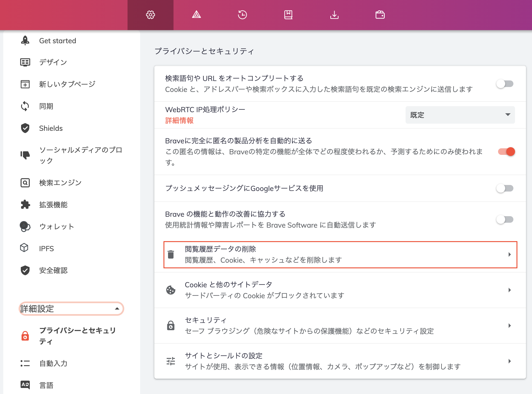This screenshot has width=532, height=394.
Task: Click arrow on 閲覧履歴データの削除 row
Action: pos(510,254)
